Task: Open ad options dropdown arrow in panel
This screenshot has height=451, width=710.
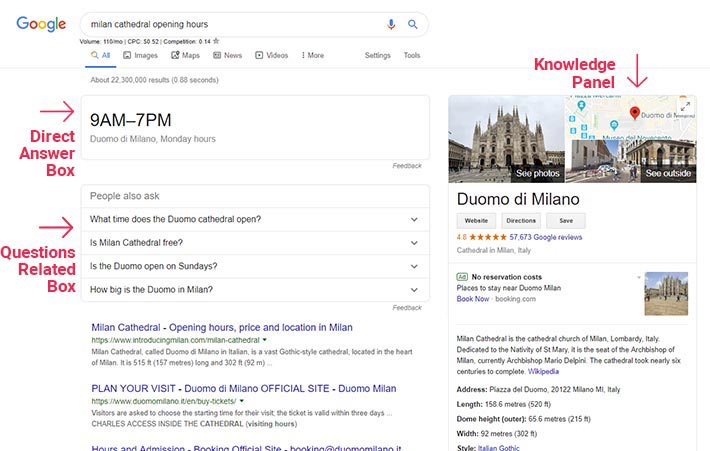Action: tap(639, 277)
